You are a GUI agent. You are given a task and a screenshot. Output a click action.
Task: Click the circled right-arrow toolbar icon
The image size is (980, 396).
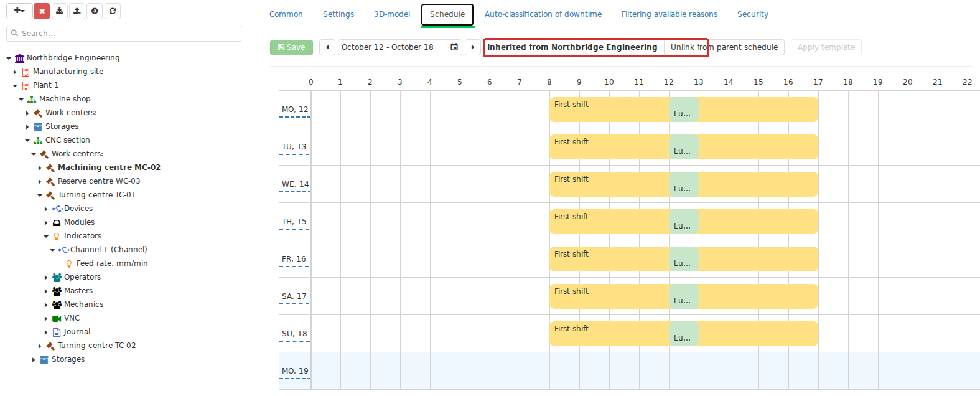(x=95, y=11)
